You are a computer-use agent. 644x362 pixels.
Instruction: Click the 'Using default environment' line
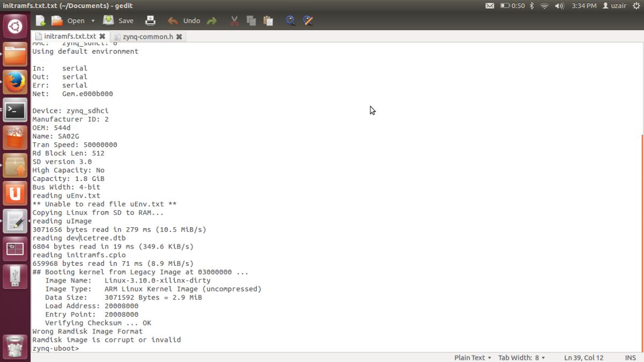click(85, 52)
